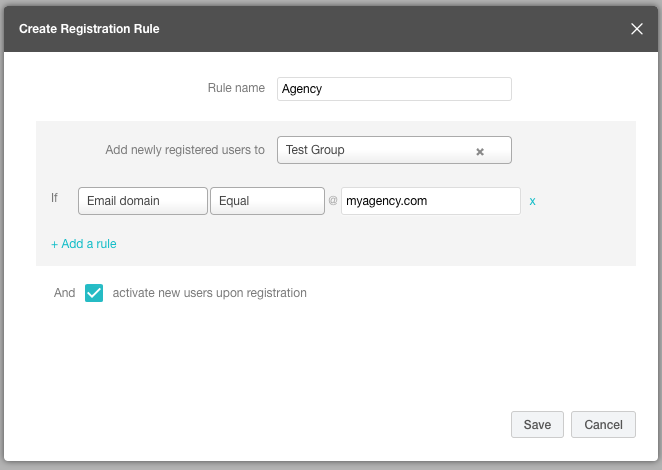Click the 'Add newly registered users to' label
This screenshot has width=662, height=470.
point(185,150)
